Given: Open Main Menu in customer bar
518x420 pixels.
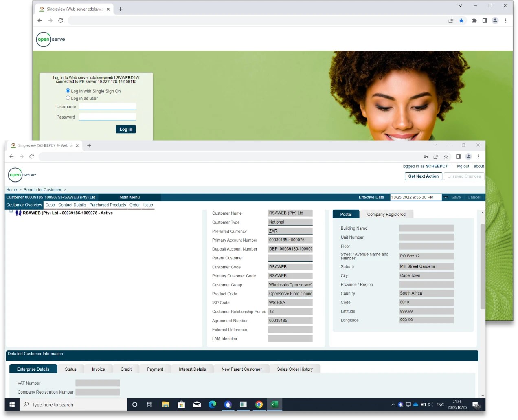Looking at the screenshot, I should [129, 197].
